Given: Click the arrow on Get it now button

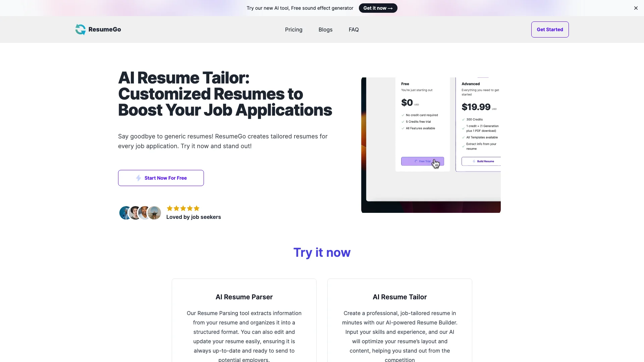Looking at the screenshot, I should pyautogui.click(x=391, y=8).
